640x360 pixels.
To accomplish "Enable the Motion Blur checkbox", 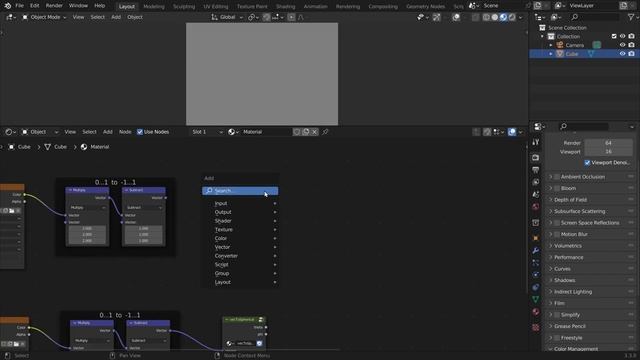I will [x=557, y=234].
